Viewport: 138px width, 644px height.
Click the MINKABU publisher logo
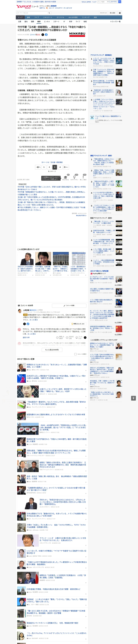point(77,34)
